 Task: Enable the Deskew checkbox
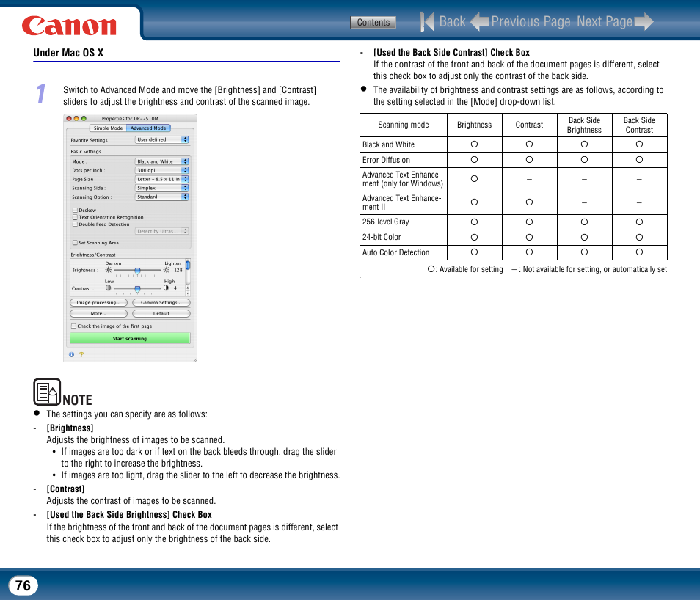pyautogui.click(x=75, y=210)
